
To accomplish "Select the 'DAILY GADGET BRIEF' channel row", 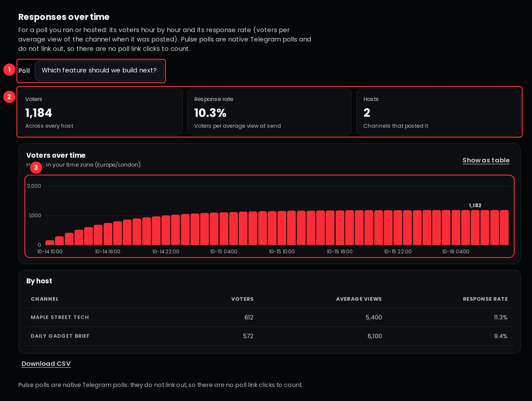I will pos(269,336).
